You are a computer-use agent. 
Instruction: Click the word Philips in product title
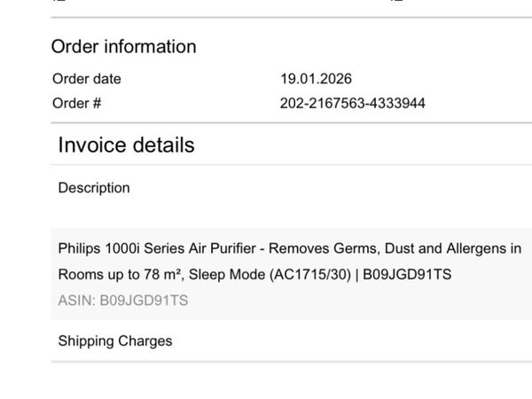click(80, 248)
